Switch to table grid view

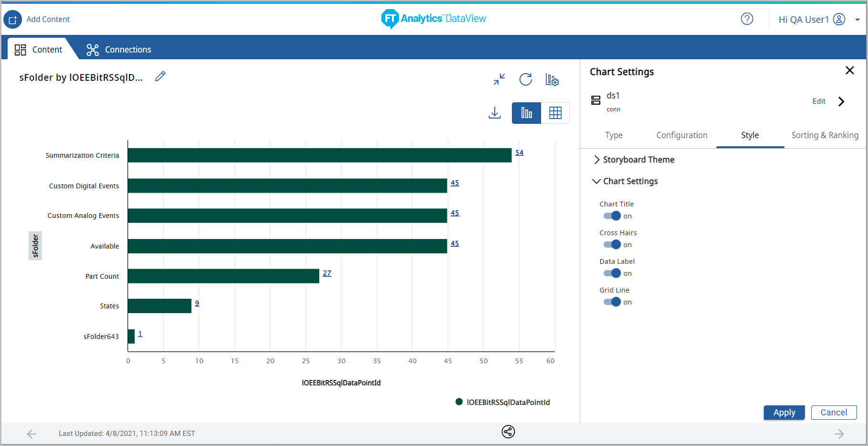coord(555,113)
